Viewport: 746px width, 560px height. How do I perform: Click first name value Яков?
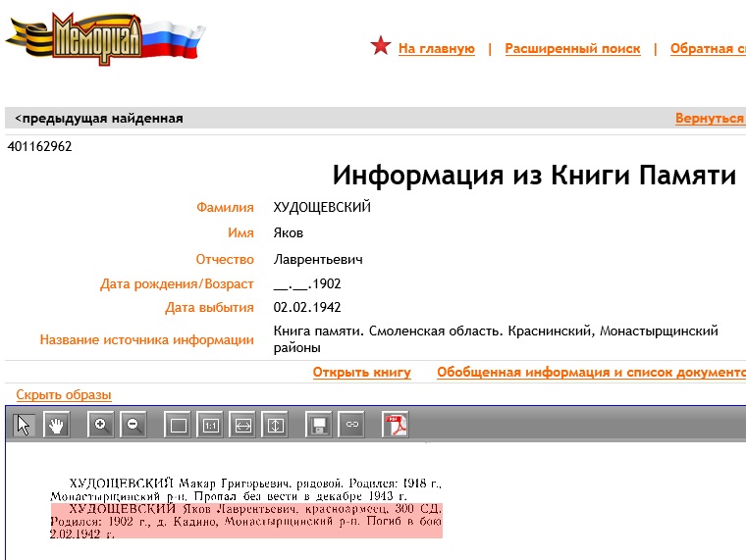coord(289,233)
